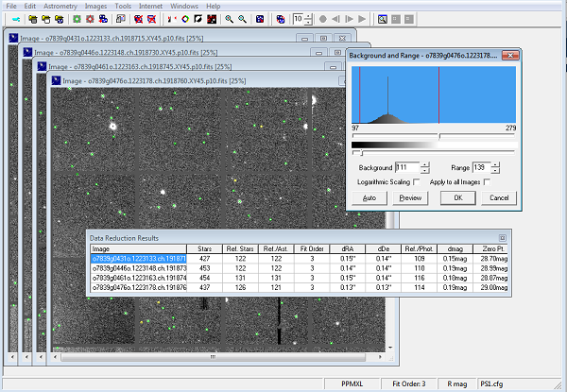Open the Internet menu
Image resolution: width=567 pixels, height=392 pixels.
tap(150, 7)
